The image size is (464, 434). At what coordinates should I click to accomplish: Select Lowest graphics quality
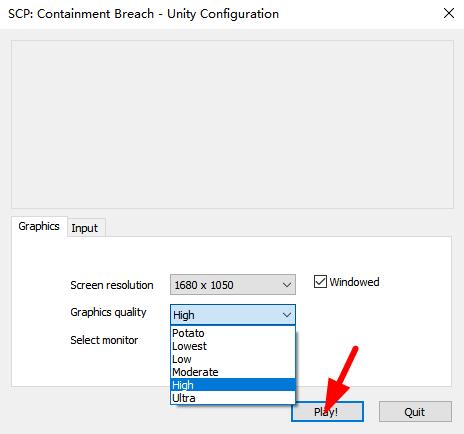click(233, 346)
